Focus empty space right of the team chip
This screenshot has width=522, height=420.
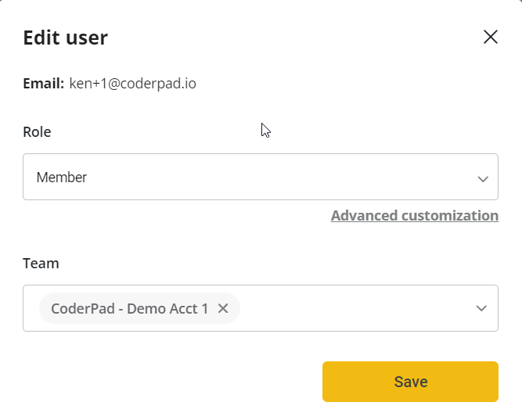[x=352, y=308]
